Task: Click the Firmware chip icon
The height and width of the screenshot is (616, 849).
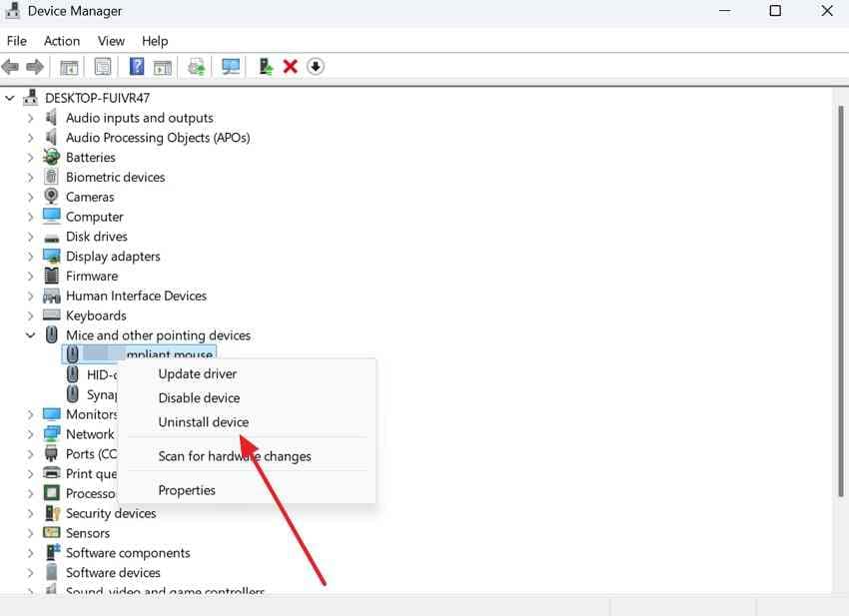Action: click(x=51, y=276)
